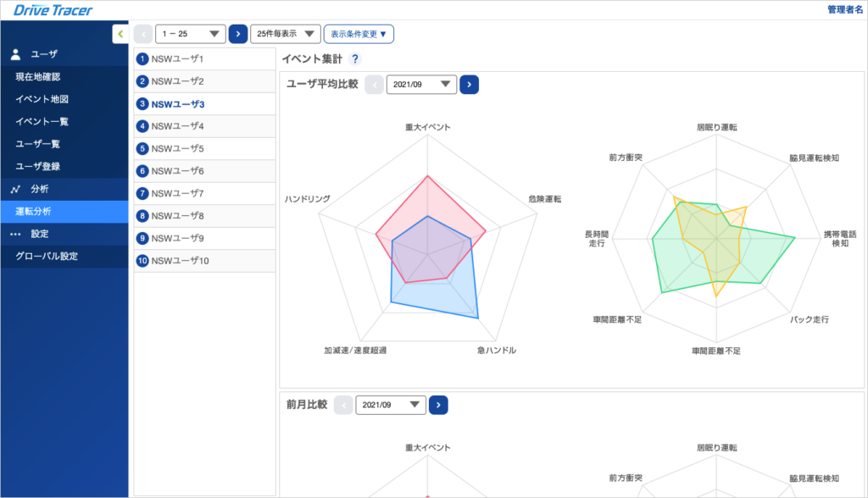This screenshot has height=498, width=868.
Task: Open the 2021/09 dropdown under 前月比較
Action: point(390,405)
